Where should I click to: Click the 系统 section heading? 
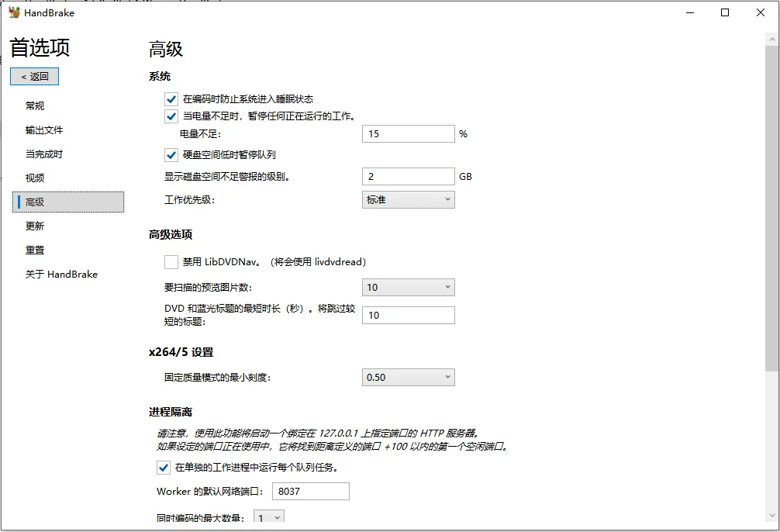[160, 76]
